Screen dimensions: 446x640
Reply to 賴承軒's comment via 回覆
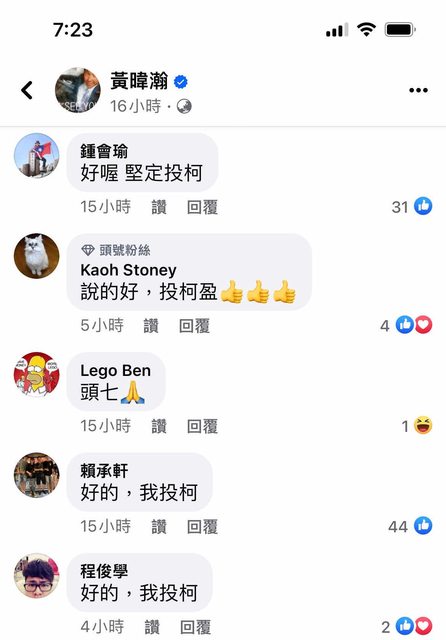[202, 527]
